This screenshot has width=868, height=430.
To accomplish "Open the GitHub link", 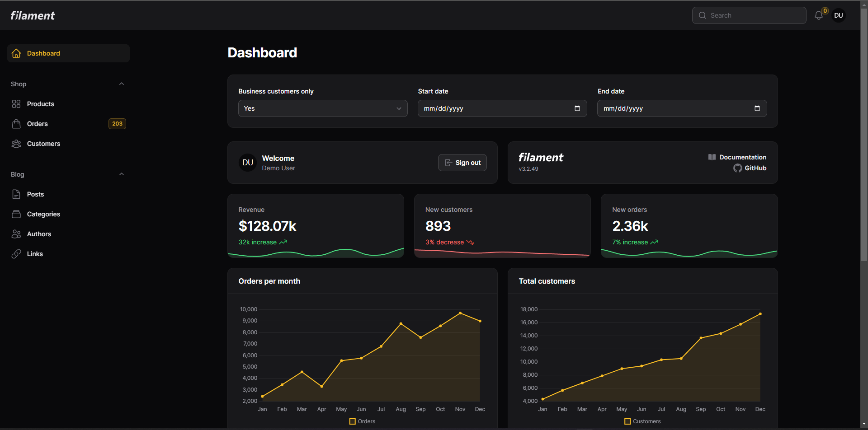I will pos(750,168).
